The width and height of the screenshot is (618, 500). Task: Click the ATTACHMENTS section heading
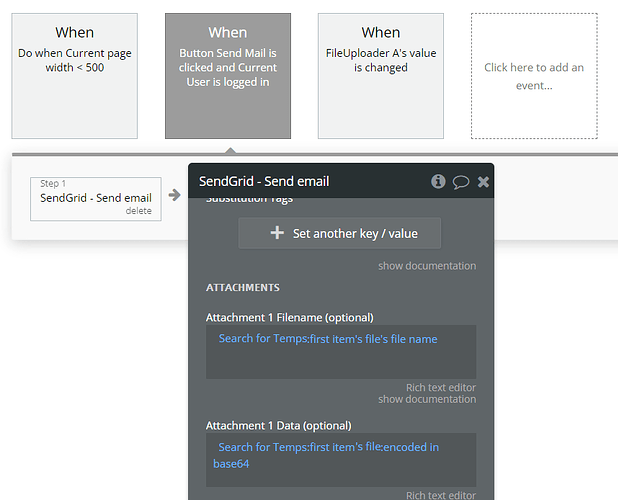(x=243, y=288)
